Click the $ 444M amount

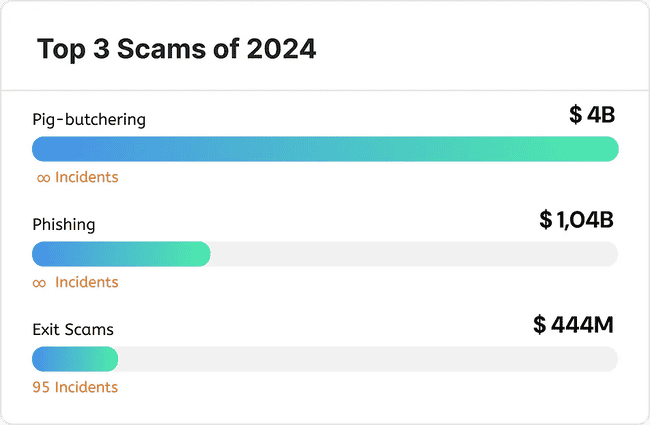(573, 325)
